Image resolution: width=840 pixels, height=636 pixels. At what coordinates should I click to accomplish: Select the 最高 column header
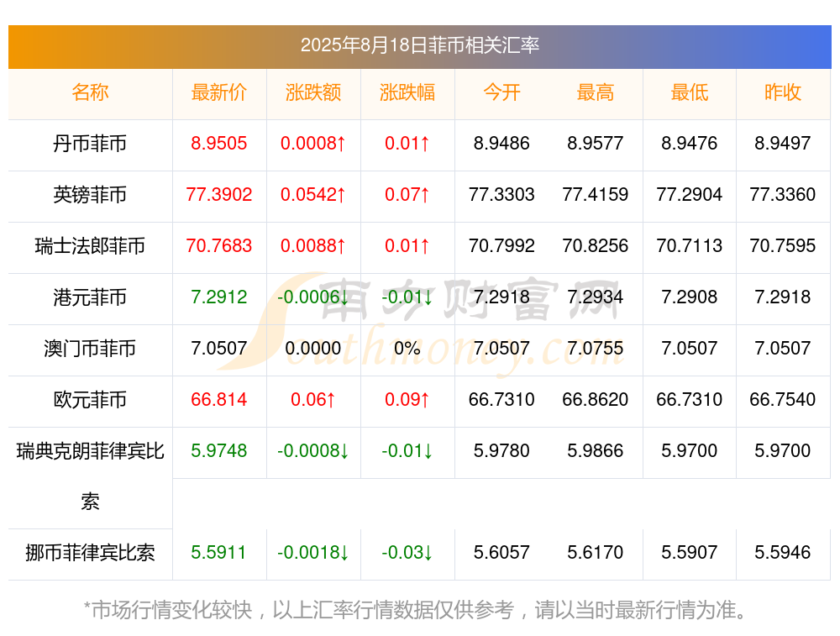click(596, 92)
